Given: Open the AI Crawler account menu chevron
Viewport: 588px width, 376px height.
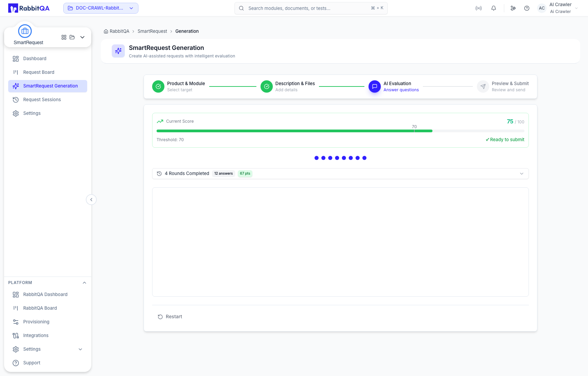Looking at the screenshot, I should point(576,8).
